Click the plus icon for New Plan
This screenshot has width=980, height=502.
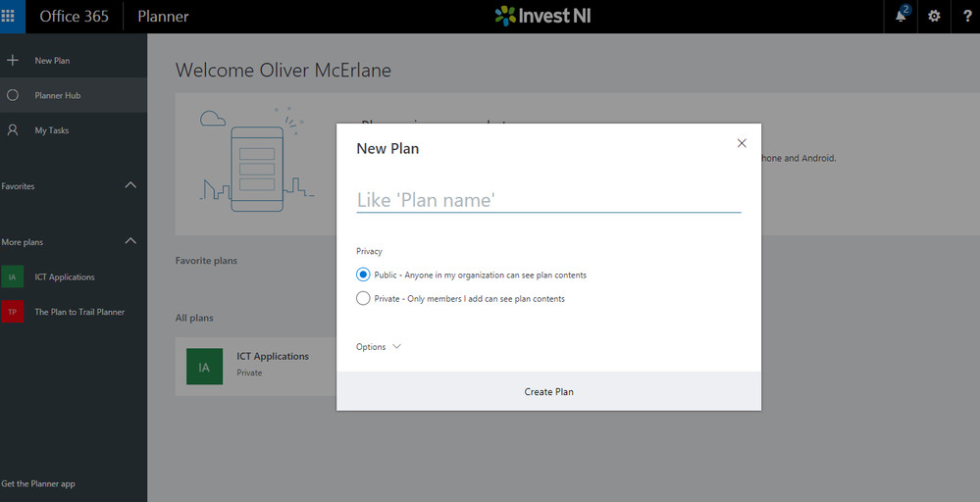click(x=13, y=61)
